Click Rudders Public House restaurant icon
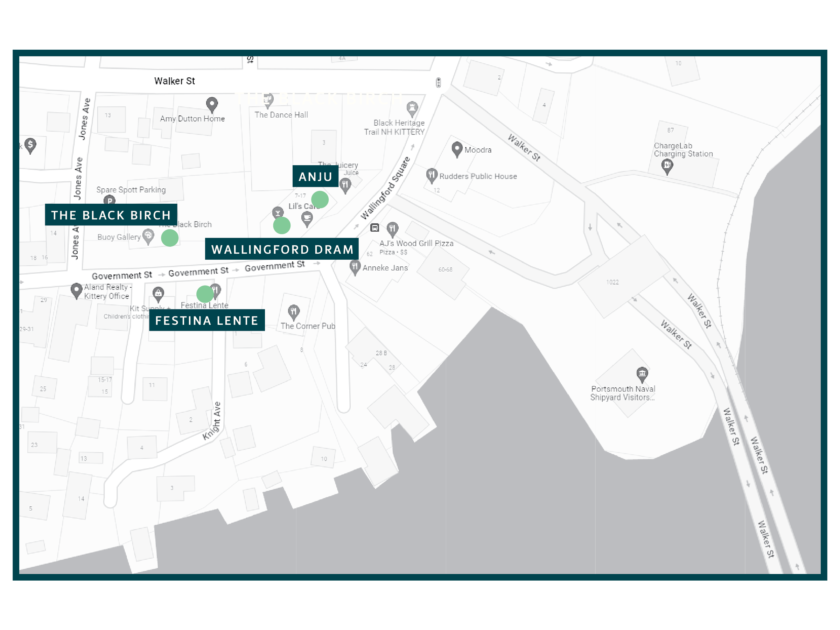840x630 pixels. click(x=432, y=175)
